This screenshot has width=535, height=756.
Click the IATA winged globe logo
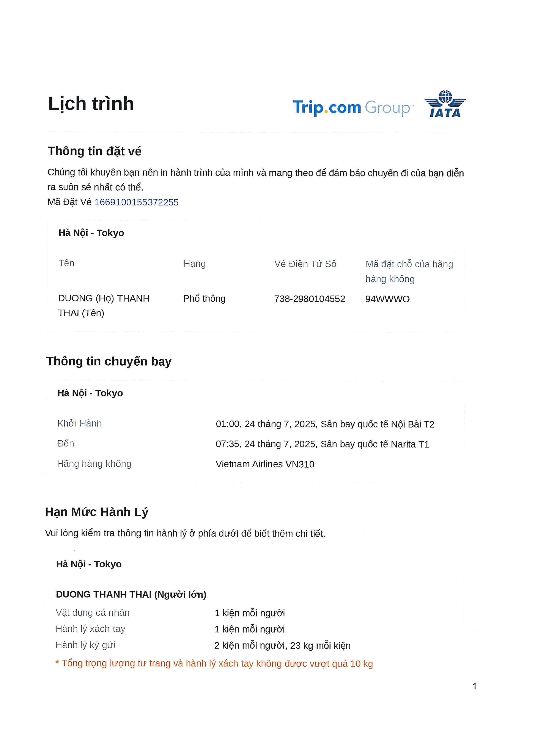coord(445,104)
